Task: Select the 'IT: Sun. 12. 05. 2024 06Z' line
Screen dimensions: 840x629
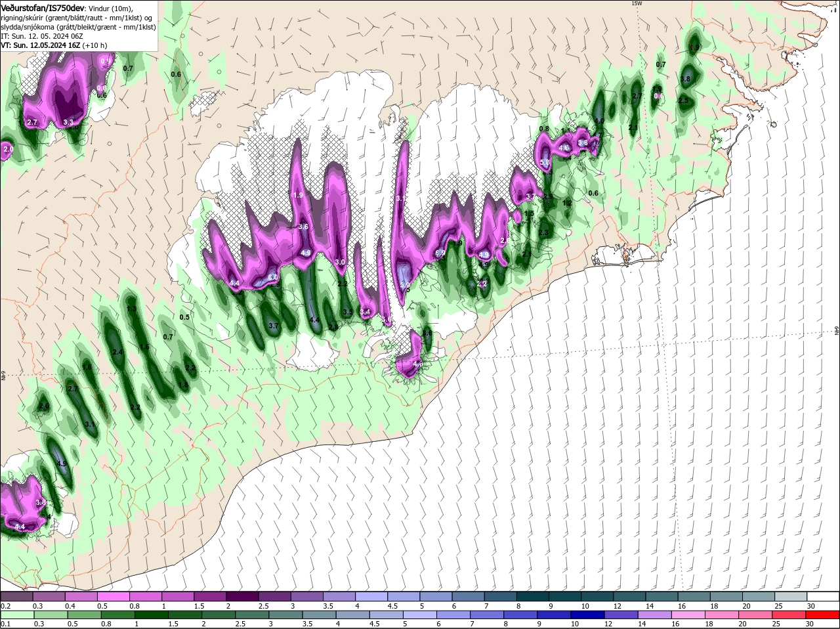Action: pyautogui.click(x=43, y=36)
